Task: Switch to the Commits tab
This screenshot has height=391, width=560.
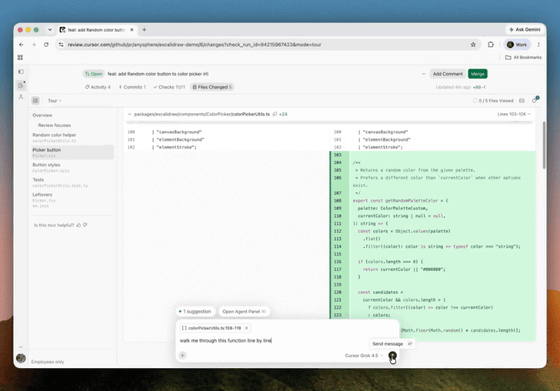Action: [x=132, y=87]
